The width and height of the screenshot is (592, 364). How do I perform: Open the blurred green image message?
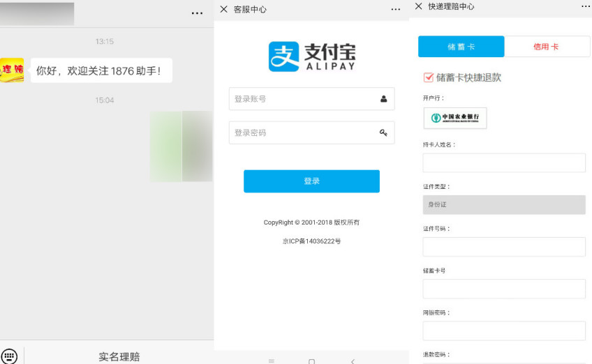coord(182,146)
